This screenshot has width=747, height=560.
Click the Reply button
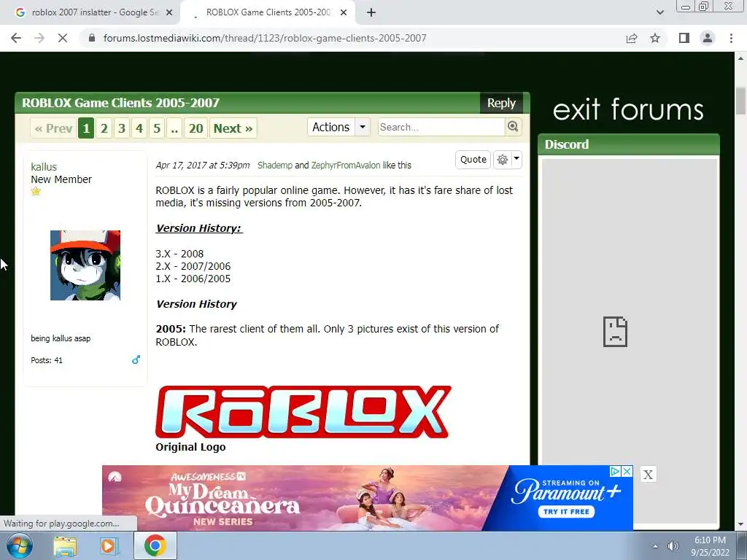point(501,103)
